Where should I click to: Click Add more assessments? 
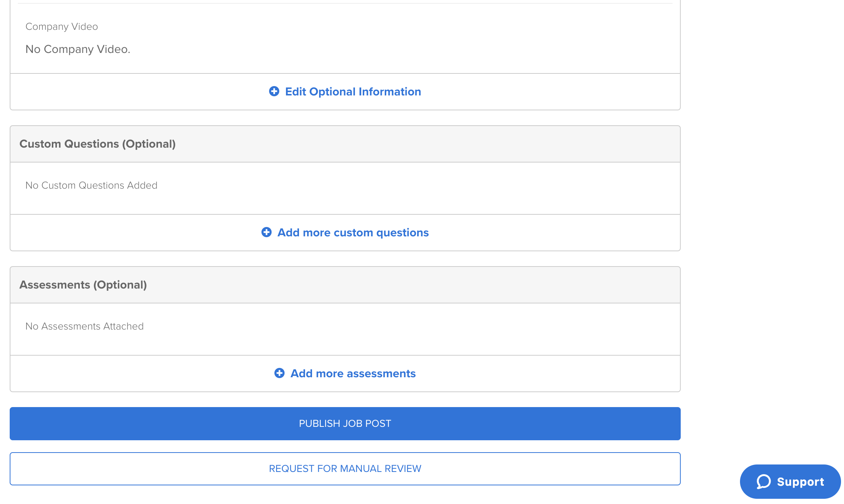pos(353,373)
